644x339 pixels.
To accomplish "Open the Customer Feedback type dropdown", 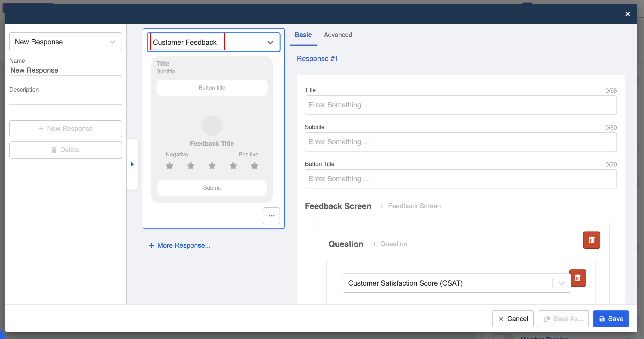I will click(270, 43).
